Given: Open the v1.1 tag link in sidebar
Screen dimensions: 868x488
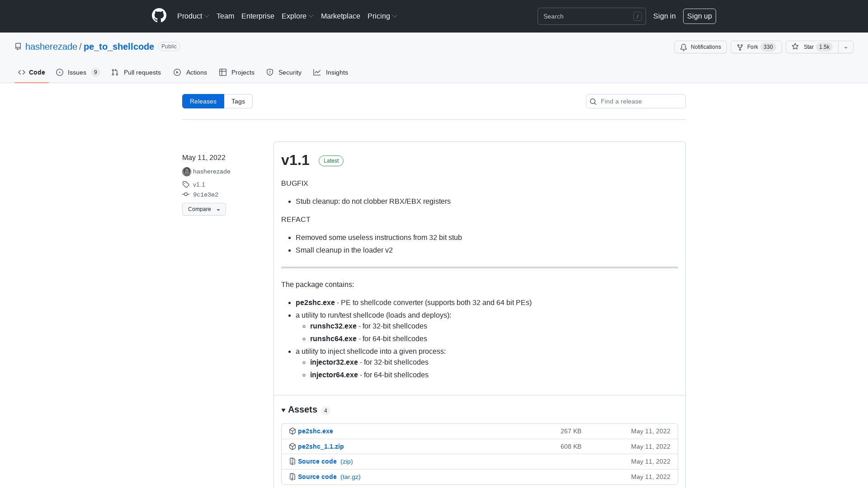Looking at the screenshot, I should click(199, 184).
